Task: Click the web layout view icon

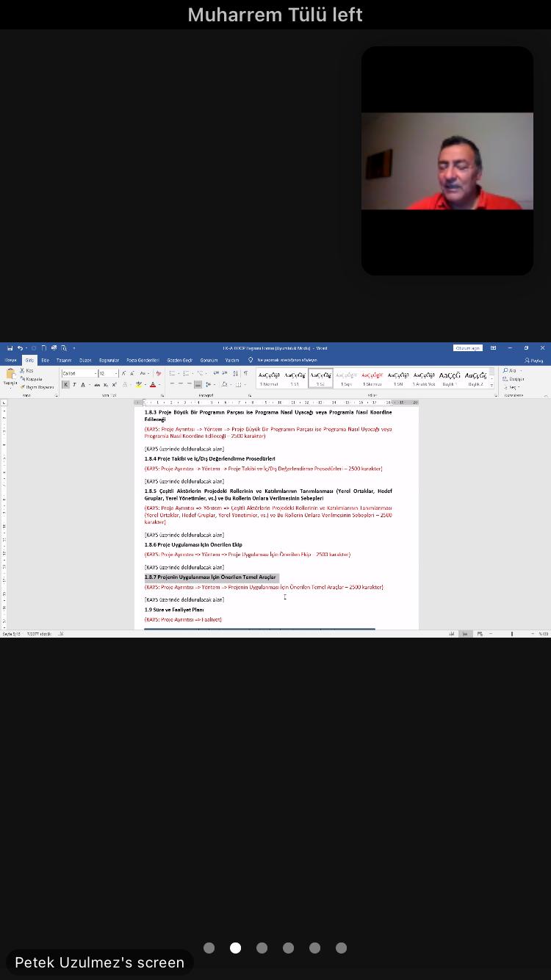Action: [480, 633]
